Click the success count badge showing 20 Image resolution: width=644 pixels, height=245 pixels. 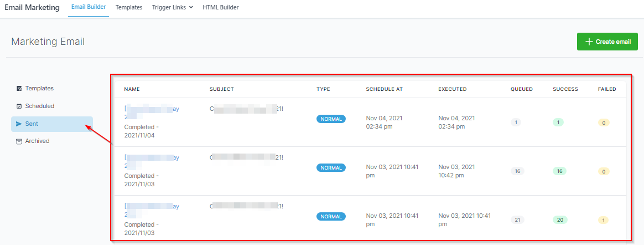pos(560,220)
